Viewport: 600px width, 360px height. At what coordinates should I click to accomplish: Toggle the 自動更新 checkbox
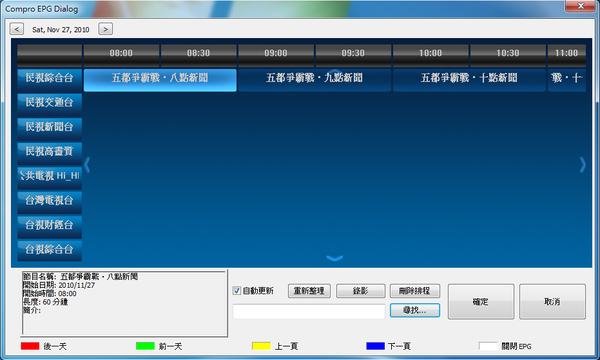(237, 291)
